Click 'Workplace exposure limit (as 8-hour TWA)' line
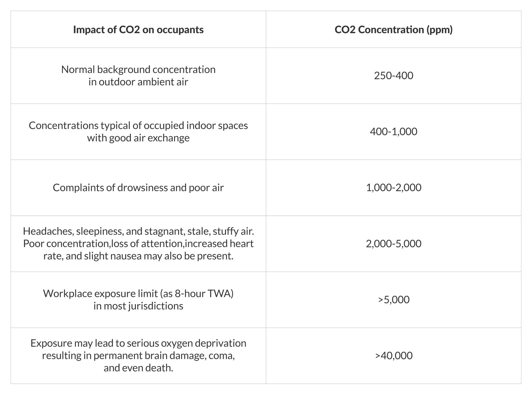The image size is (532, 395). pos(138,294)
